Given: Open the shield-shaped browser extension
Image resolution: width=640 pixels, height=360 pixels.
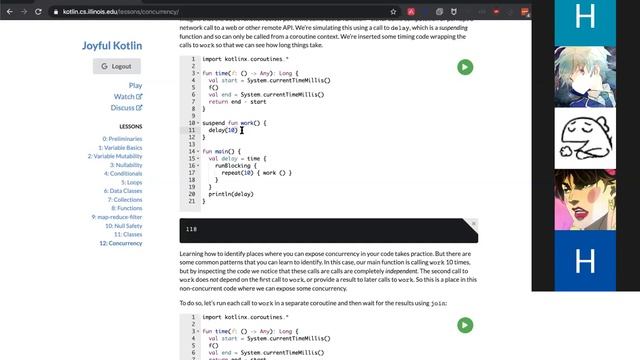Looking at the screenshot, I should pos(453,12).
